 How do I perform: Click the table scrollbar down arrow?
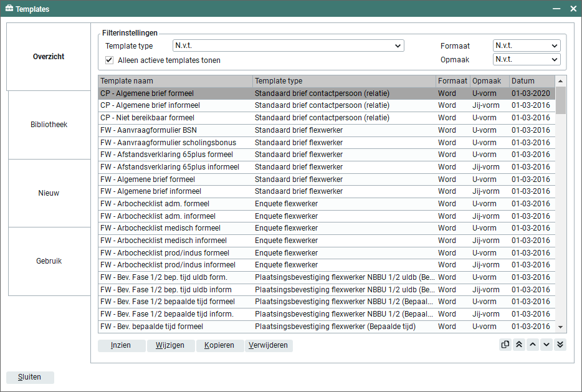(561, 327)
